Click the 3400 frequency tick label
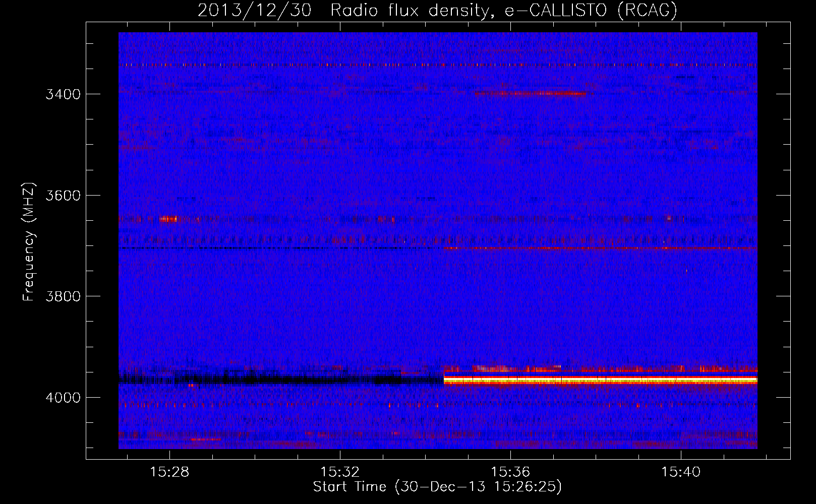Screen dimensions: 816x504 (63, 94)
